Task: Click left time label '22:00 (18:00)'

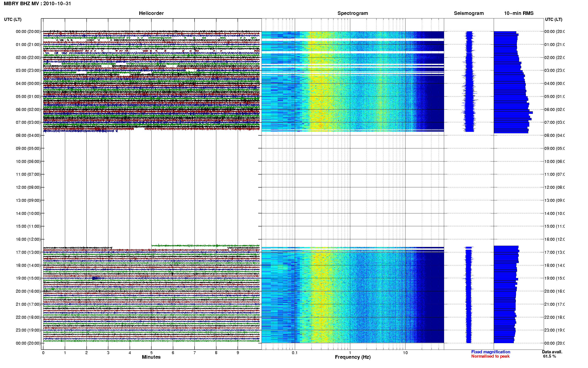Action: (x=28, y=317)
